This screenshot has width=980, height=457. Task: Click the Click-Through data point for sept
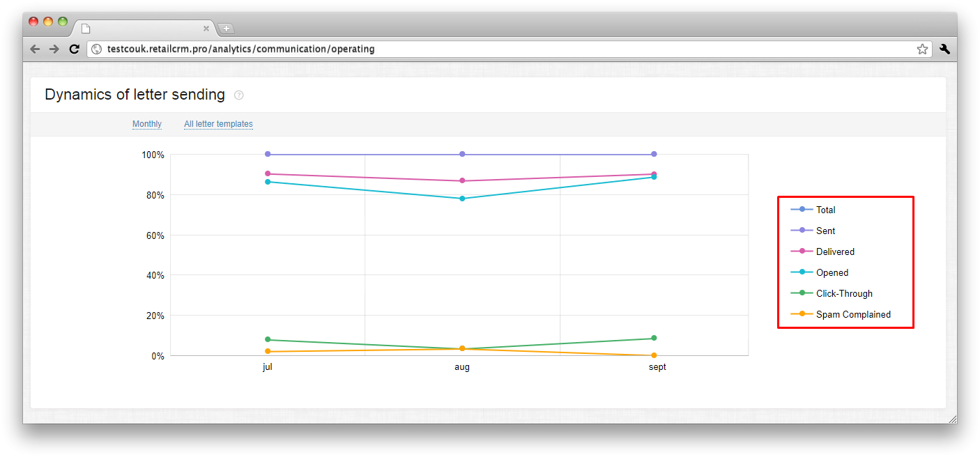click(x=654, y=339)
